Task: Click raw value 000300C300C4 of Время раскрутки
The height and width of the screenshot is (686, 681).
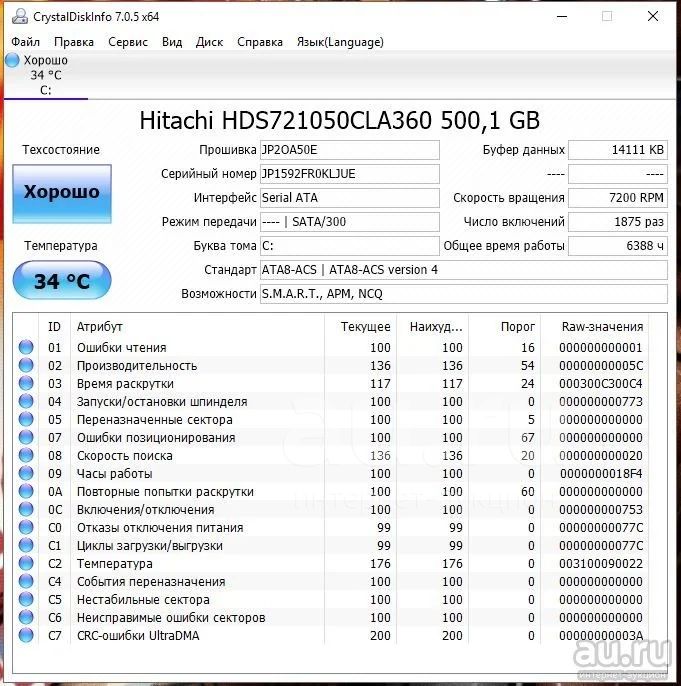Action: [601, 383]
